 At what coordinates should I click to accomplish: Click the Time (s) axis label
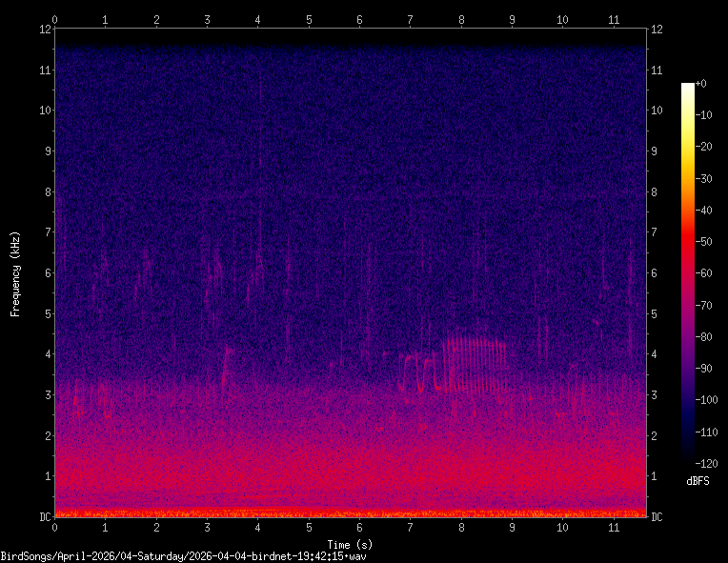pyautogui.click(x=350, y=544)
